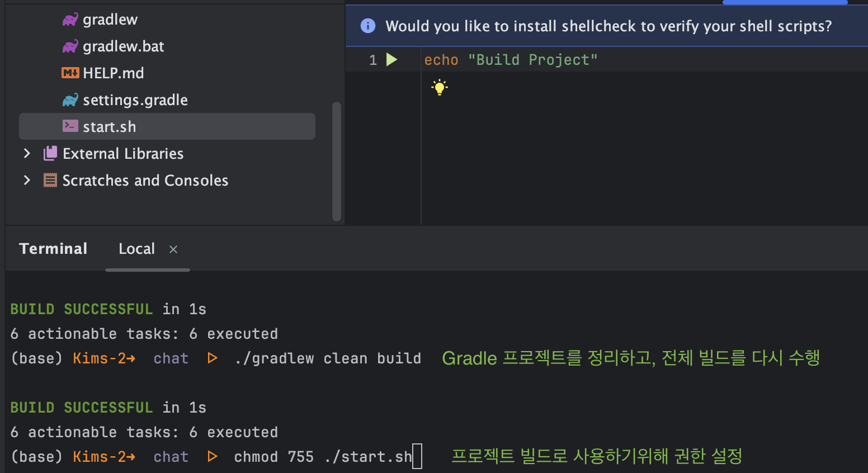Click the project tree vertical scrollbar
Viewport: 868px width, 473px height.
336,161
